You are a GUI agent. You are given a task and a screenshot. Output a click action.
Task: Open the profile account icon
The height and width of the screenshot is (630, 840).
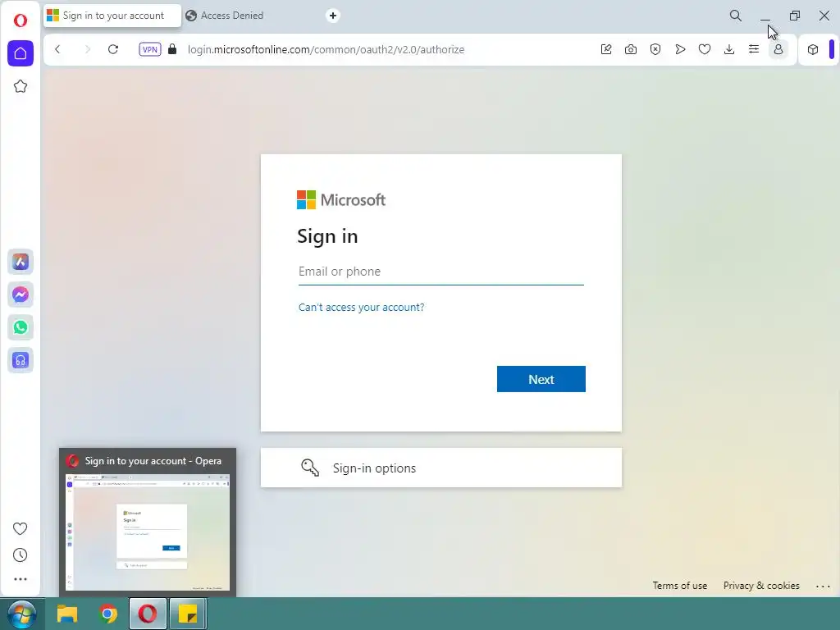pos(778,49)
